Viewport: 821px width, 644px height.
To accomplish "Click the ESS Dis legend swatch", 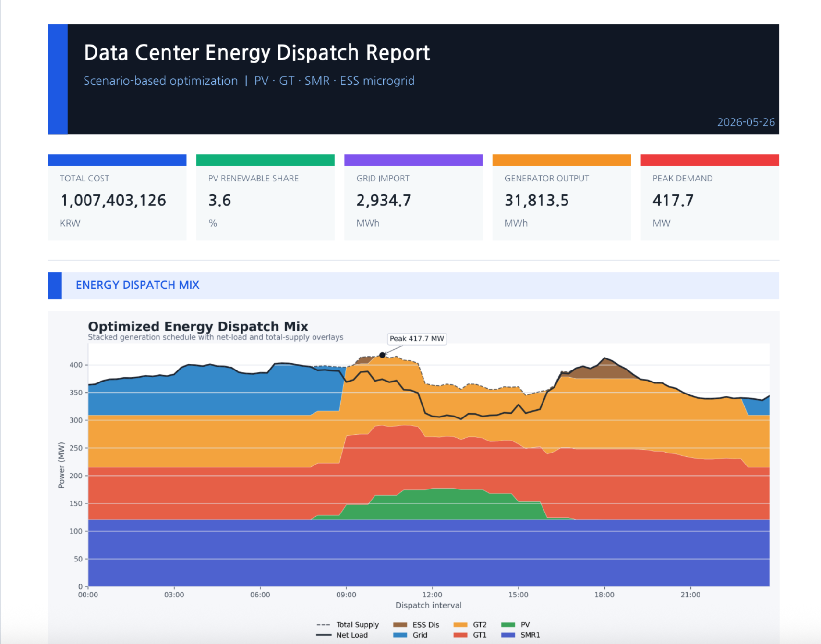I will [x=400, y=625].
